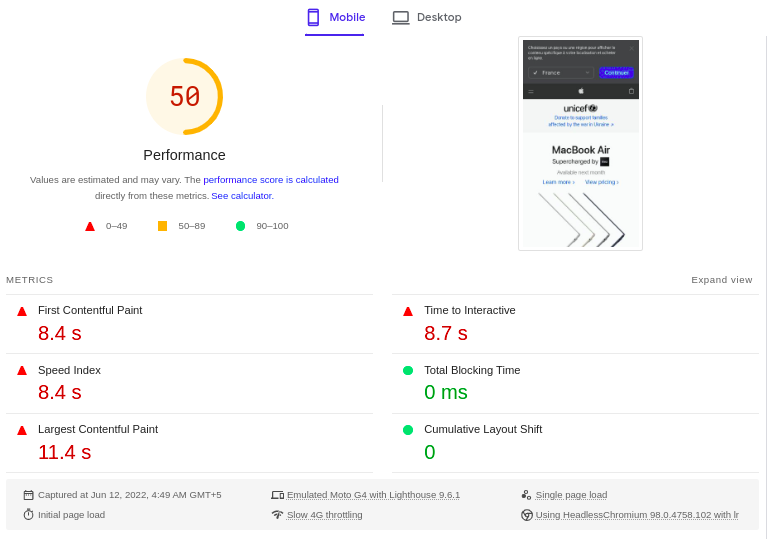Screen dimensions: 767x539
Task: Open the page screenshot thumbnail
Action: click(x=580, y=143)
